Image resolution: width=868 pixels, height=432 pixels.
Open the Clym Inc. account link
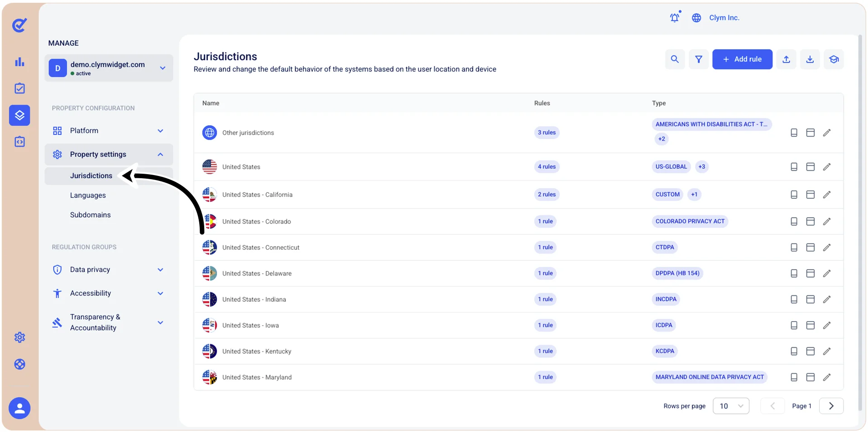[724, 18]
